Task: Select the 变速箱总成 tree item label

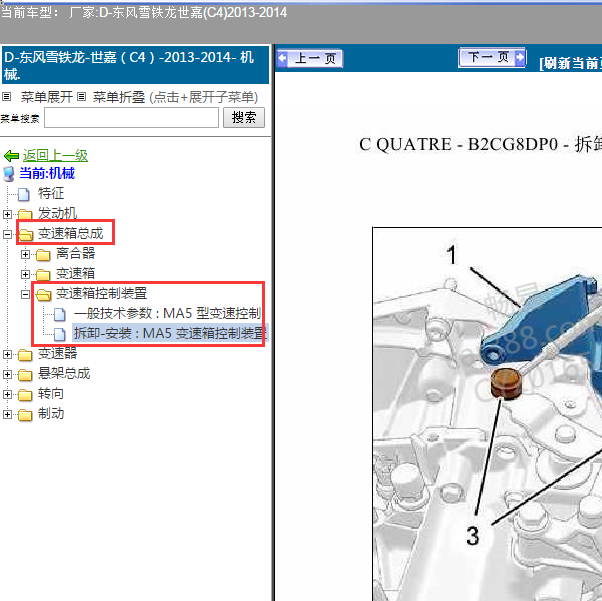Action: 71,233
